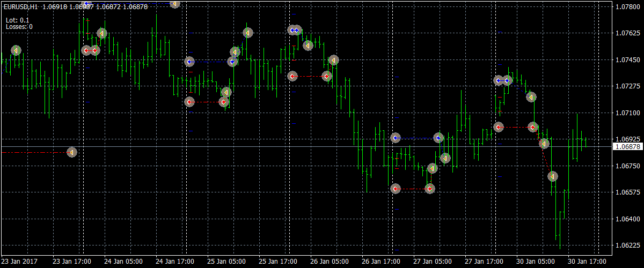The image size is (644, 268).
Task: Select the 'Losses: 0' label
Action: (x=19, y=27)
